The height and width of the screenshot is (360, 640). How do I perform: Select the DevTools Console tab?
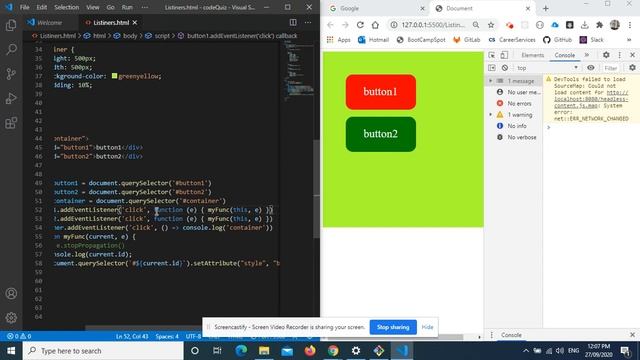click(564, 55)
